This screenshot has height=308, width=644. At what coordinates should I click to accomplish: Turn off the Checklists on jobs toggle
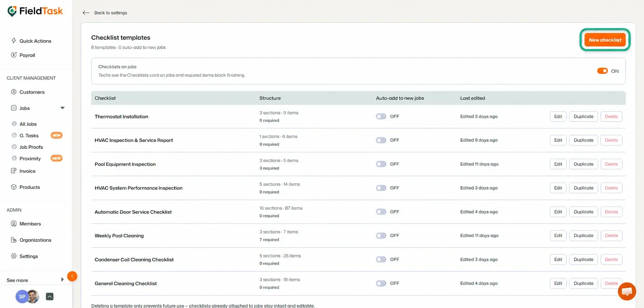pyautogui.click(x=602, y=71)
